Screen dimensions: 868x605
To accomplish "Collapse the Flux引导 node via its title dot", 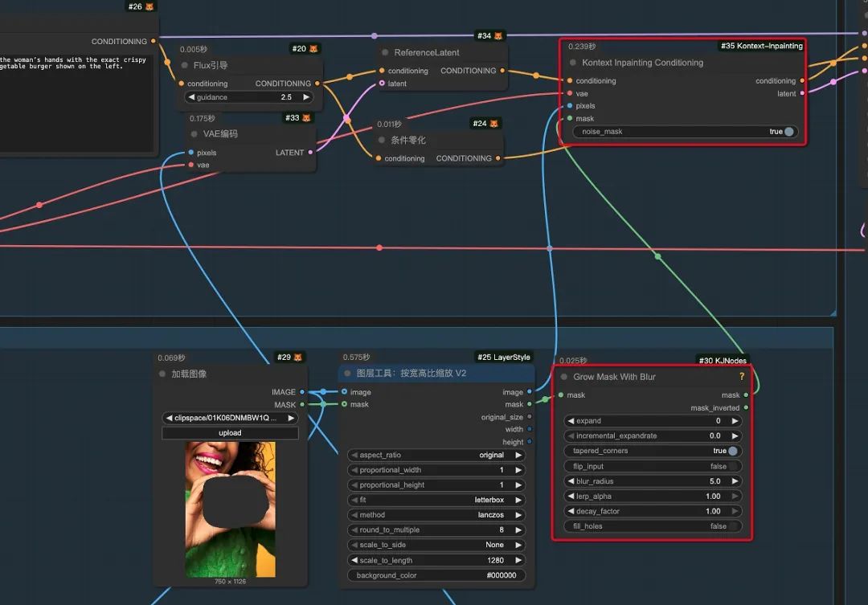I will pos(185,65).
